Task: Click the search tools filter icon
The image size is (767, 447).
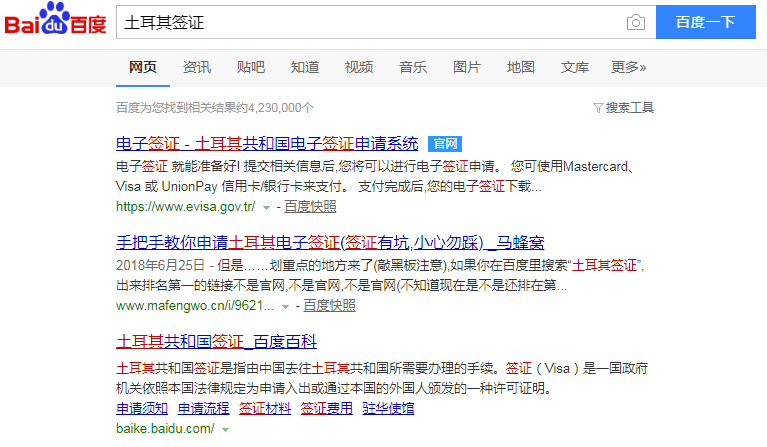Action: point(598,108)
